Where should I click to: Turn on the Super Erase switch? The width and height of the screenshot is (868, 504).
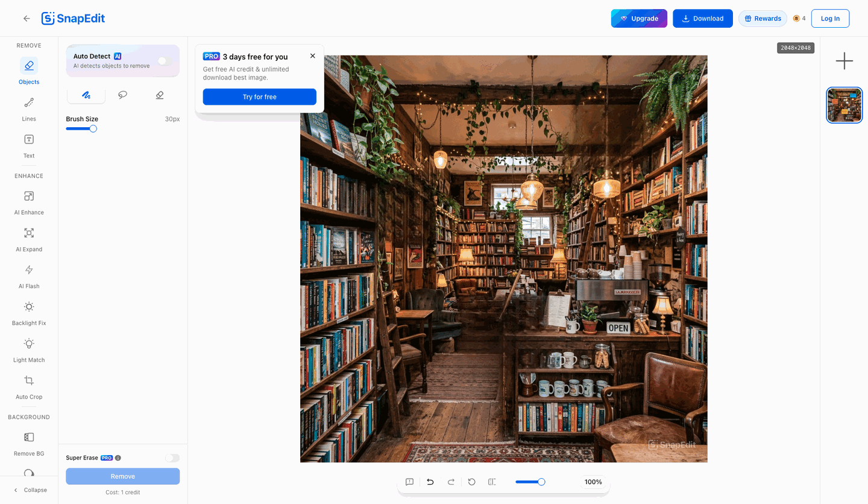pyautogui.click(x=172, y=458)
